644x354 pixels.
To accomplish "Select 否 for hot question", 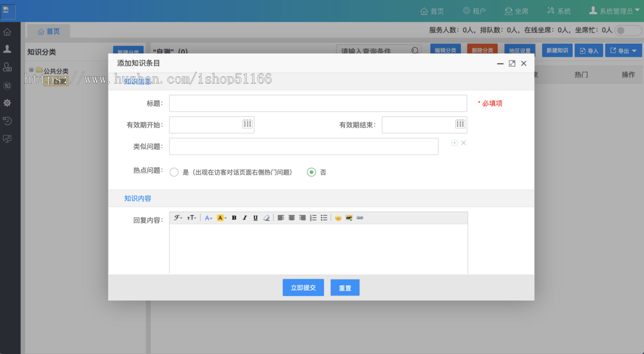I will (311, 172).
